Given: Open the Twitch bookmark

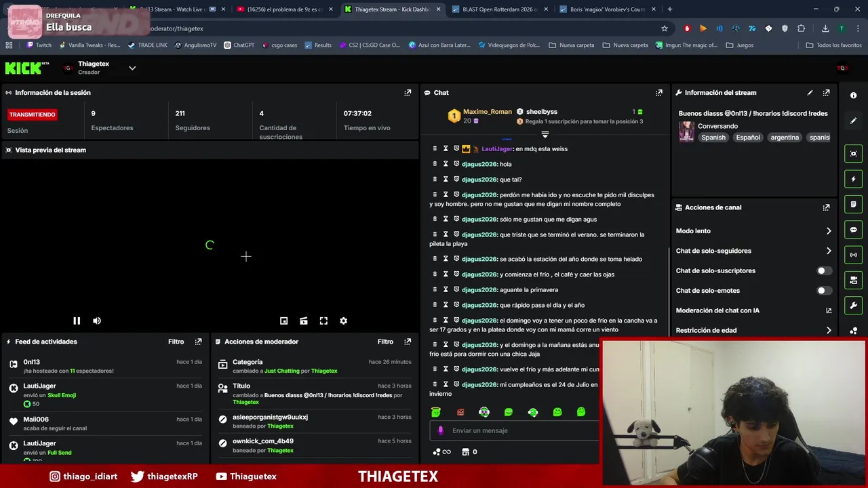Looking at the screenshot, I should 39,45.
